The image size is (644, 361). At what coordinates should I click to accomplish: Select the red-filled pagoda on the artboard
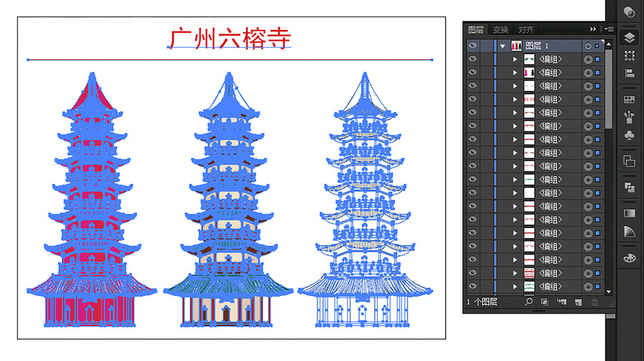pyautogui.click(x=92, y=199)
